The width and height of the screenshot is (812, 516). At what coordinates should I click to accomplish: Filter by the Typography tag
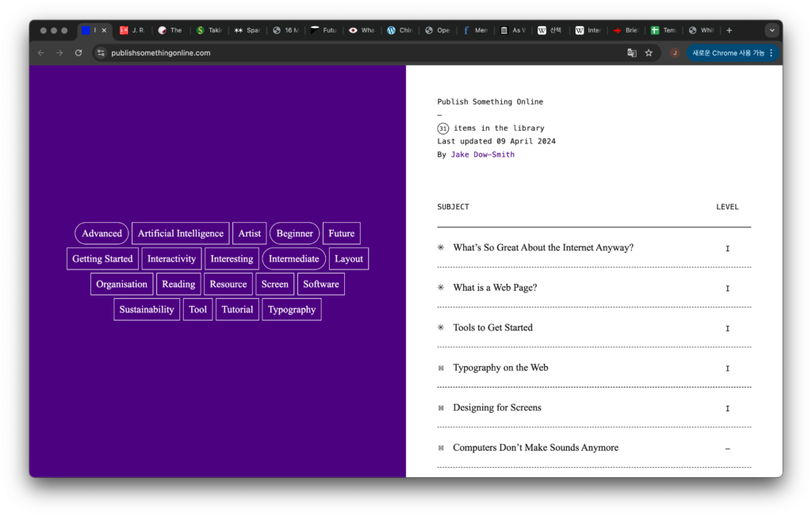[291, 310]
